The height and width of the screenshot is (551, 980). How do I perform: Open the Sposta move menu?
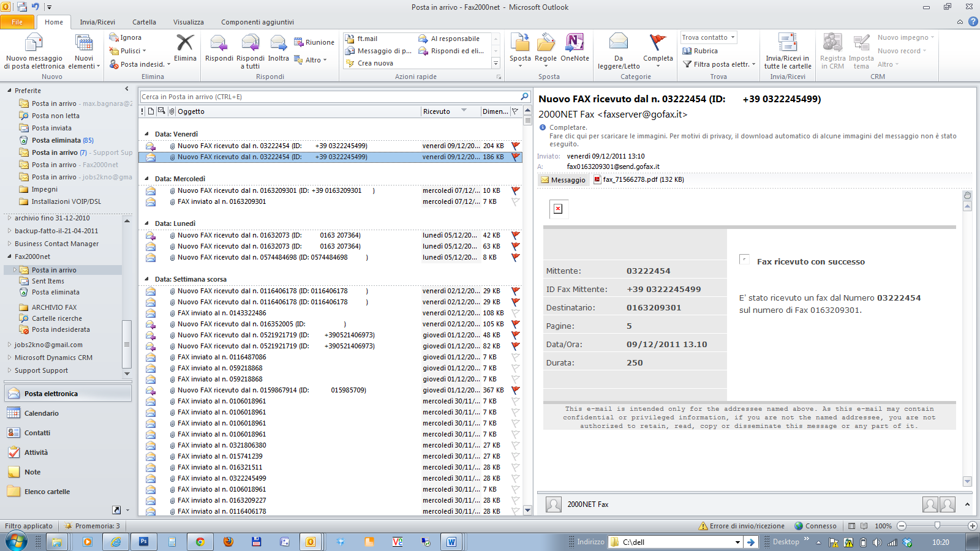pos(520,50)
